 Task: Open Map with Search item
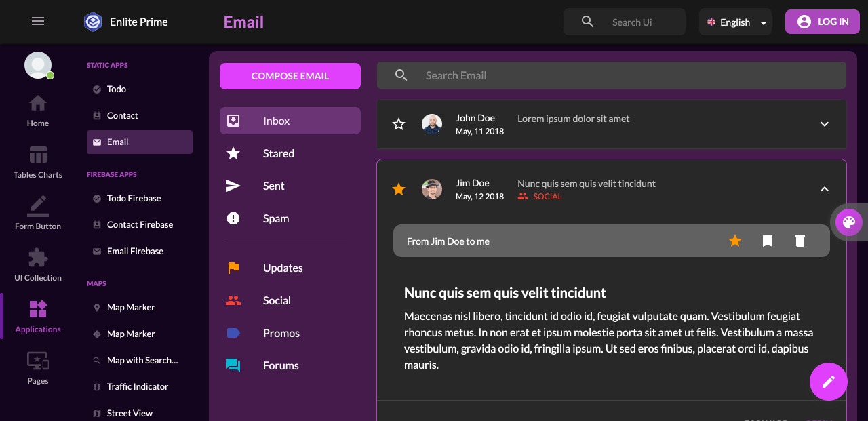click(140, 360)
